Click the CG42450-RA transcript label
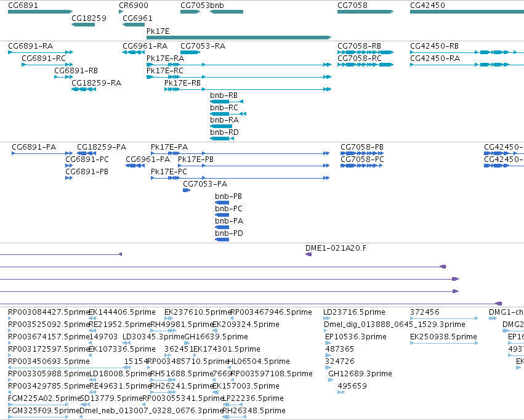This screenshot has height=420, width=524. click(435, 58)
